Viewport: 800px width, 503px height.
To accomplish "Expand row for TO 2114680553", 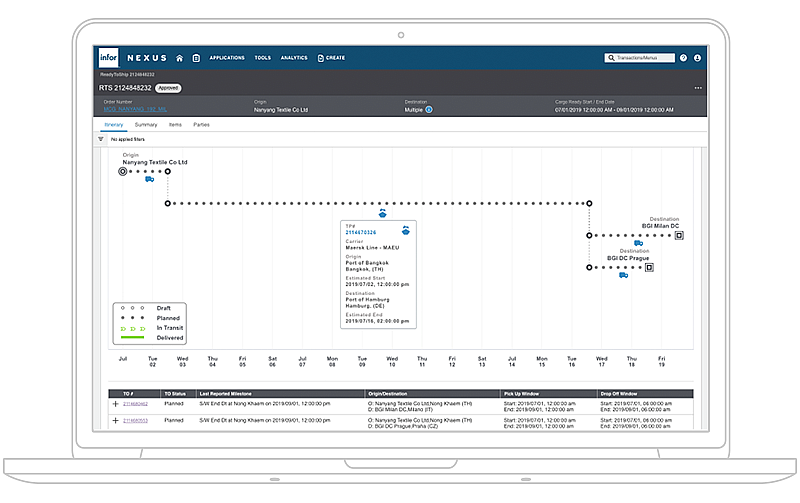I will point(115,421).
